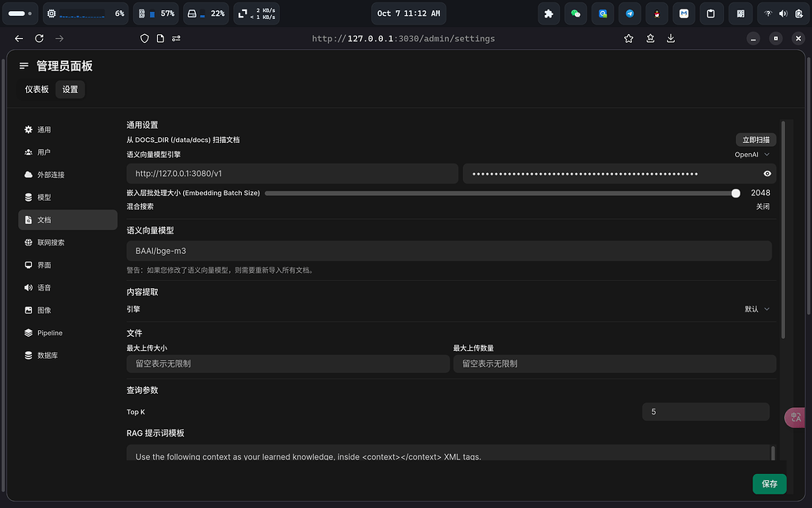Adjust the Embedding Batch Size slider handle

click(x=735, y=194)
